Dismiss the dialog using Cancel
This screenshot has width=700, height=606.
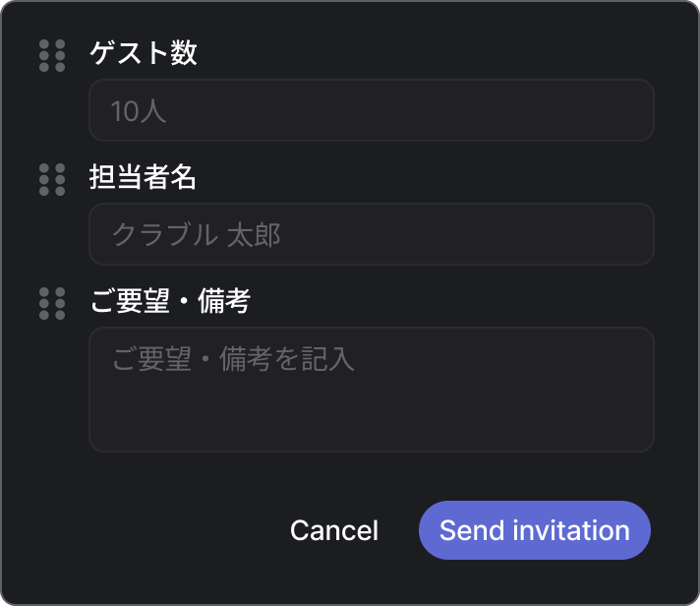coord(334,531)
